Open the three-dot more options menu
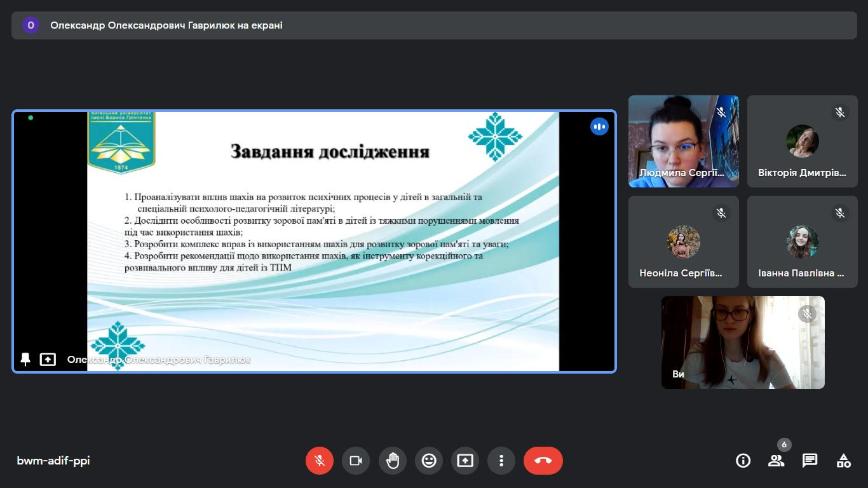868x488 pixels. [501, 461]
